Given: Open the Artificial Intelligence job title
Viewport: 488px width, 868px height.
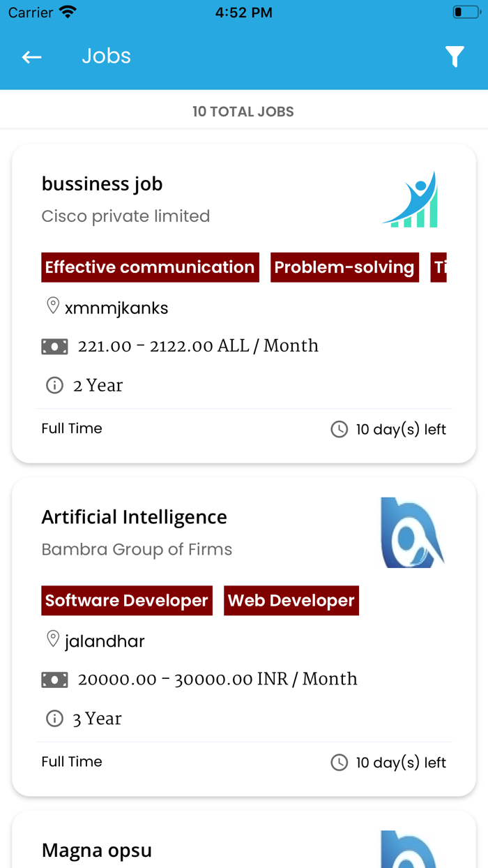Looking at the screenshot, I should pos(134,517).
